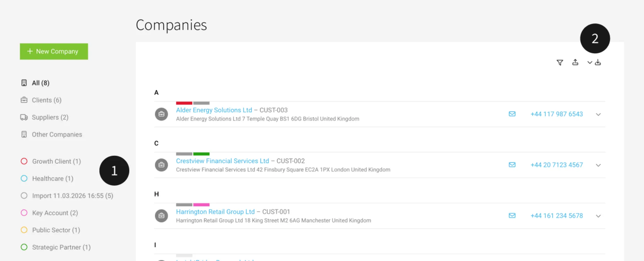The height and width of the screenshot is (261, 644).
Task: Click the import (download tray) icon
Action: coord(598,62)
